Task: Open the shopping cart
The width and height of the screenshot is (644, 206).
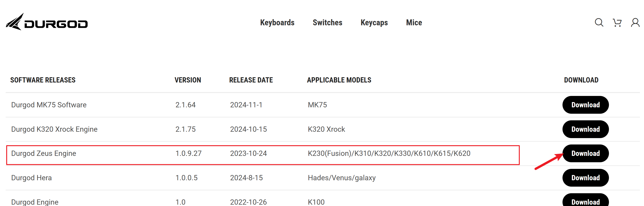Action: 617,23
